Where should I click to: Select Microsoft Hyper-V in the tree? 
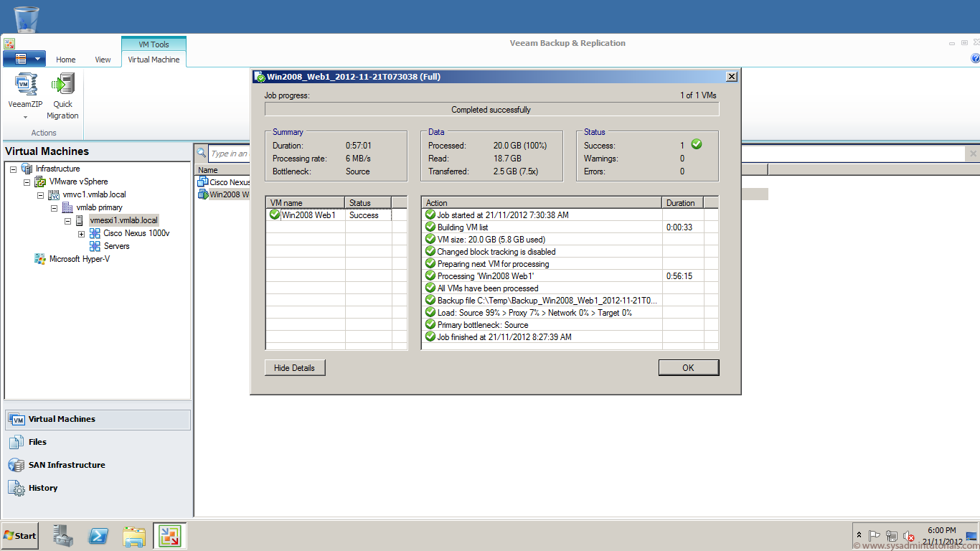tap(79, 259)
